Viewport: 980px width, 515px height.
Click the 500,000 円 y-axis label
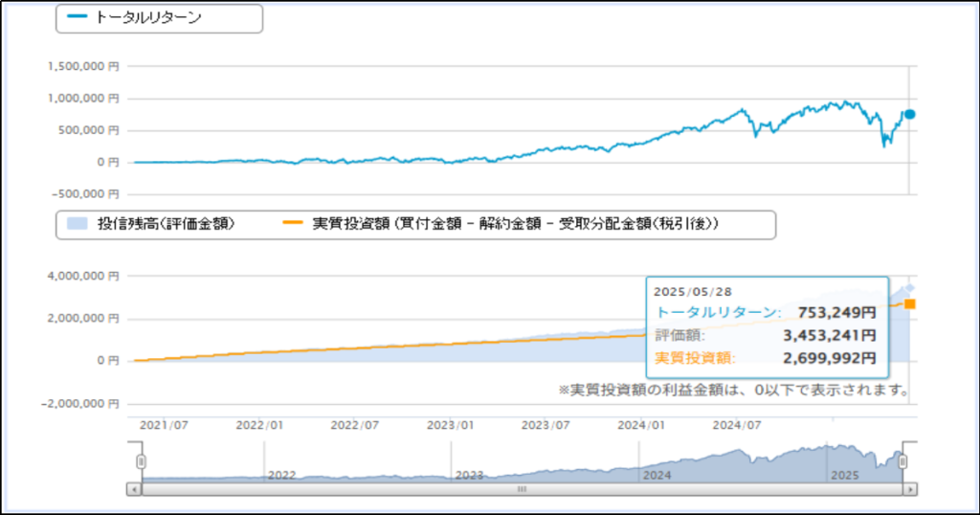pos(90,130)
